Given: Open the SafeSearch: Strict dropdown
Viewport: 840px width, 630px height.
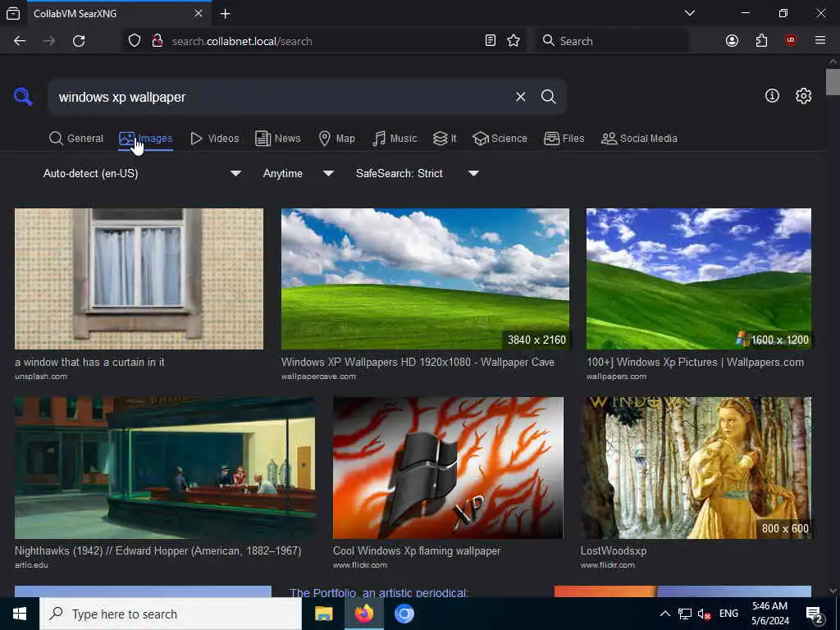Looking at the screenshot, I should click(418, 173).
